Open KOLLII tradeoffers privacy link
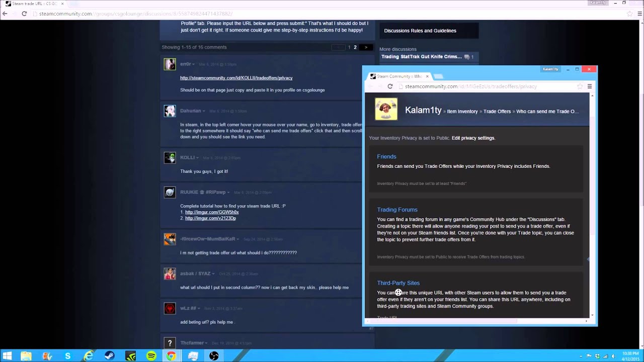 click(236, 78)
